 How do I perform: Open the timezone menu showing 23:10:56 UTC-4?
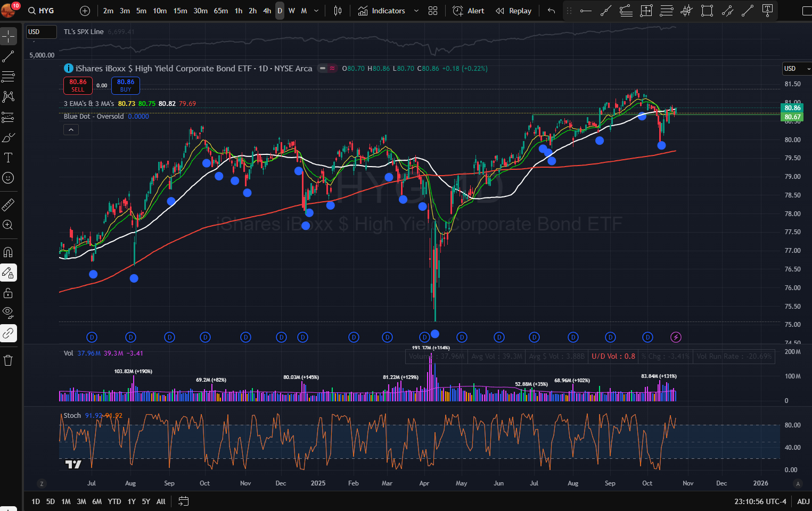[760, 501]
